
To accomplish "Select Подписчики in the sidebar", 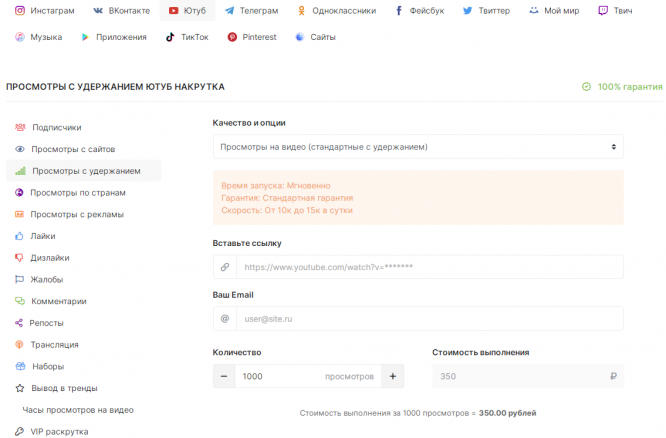I will (x=56, y=127).
